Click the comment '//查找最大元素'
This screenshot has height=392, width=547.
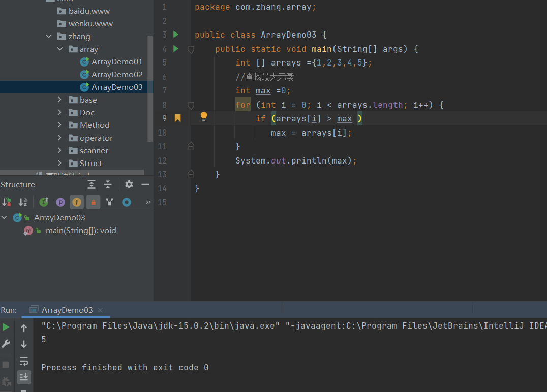(264, 77)
